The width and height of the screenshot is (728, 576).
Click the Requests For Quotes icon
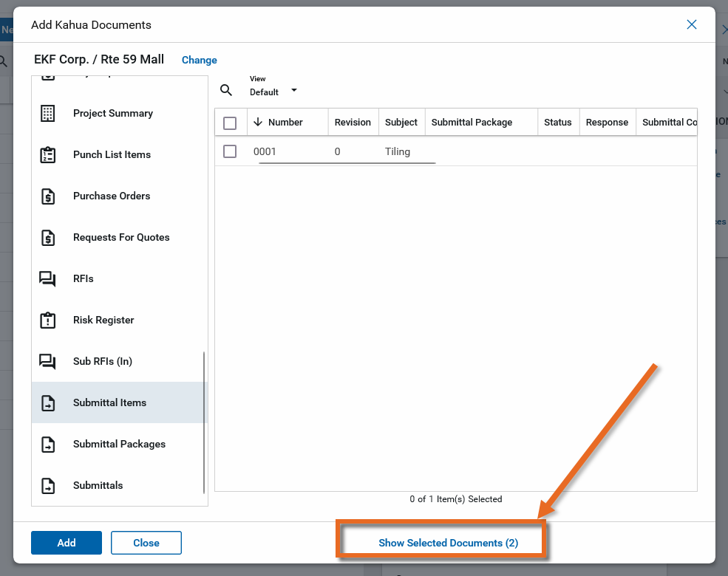click(x=48, y=237)
